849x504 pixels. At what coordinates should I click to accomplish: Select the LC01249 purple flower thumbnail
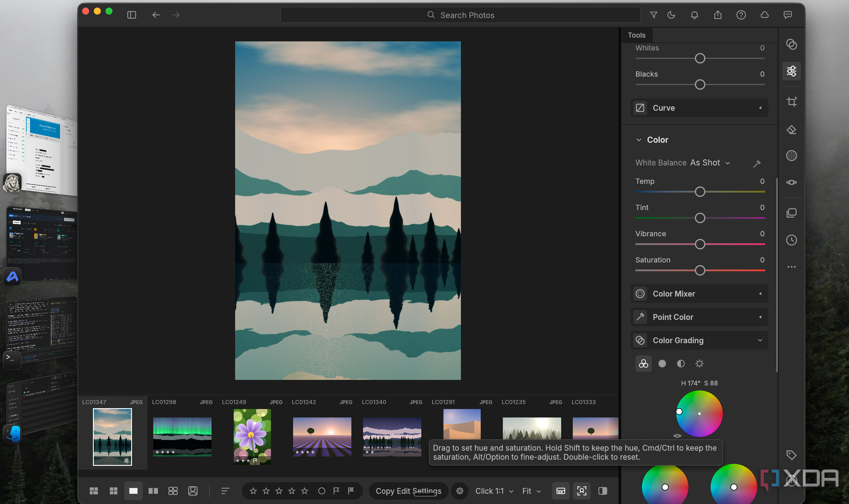point(252,437)
